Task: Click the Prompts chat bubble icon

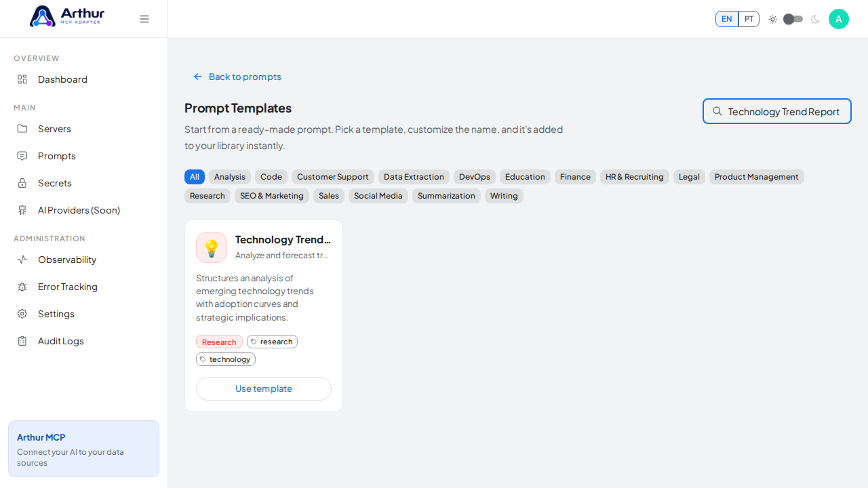Action: point(22,156)
